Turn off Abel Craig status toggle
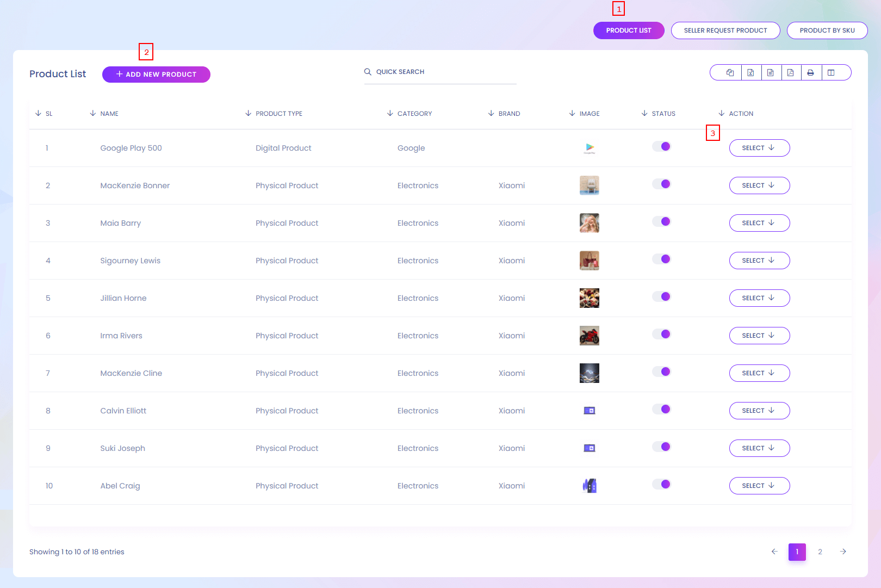 pyautogui.click(x=662, y=484)
